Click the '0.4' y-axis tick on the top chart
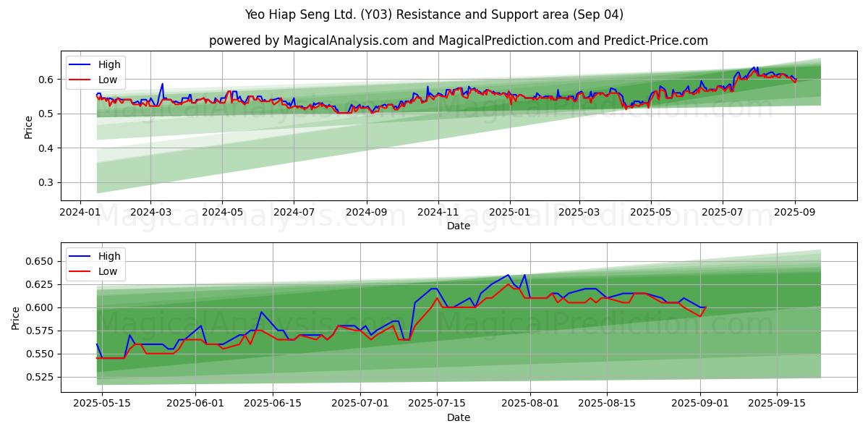Image resolution: width=868 pixels, height=434 pixels. pos(47,148)
